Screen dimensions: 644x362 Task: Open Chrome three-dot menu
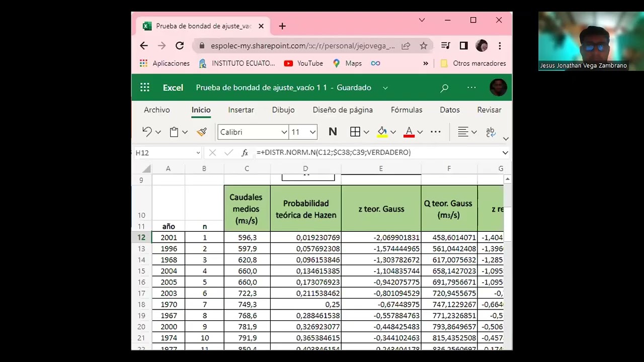point(500,46)
